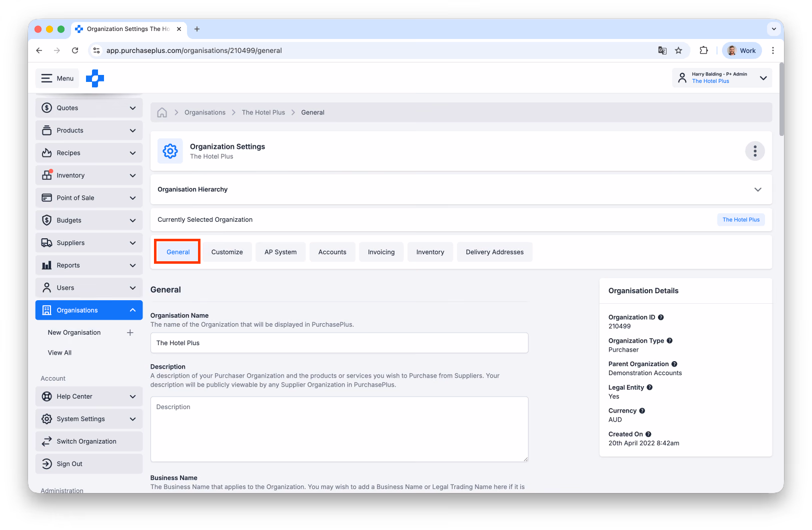Image resolution: width=812 pixels, height=530 pixels.
Task: Open the Harry Balding user account dropdown
Action: click(722, 78)
